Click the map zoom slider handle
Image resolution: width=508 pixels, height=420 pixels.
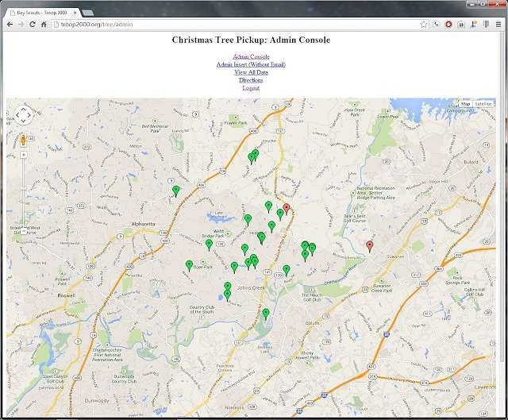click(23, 188)
